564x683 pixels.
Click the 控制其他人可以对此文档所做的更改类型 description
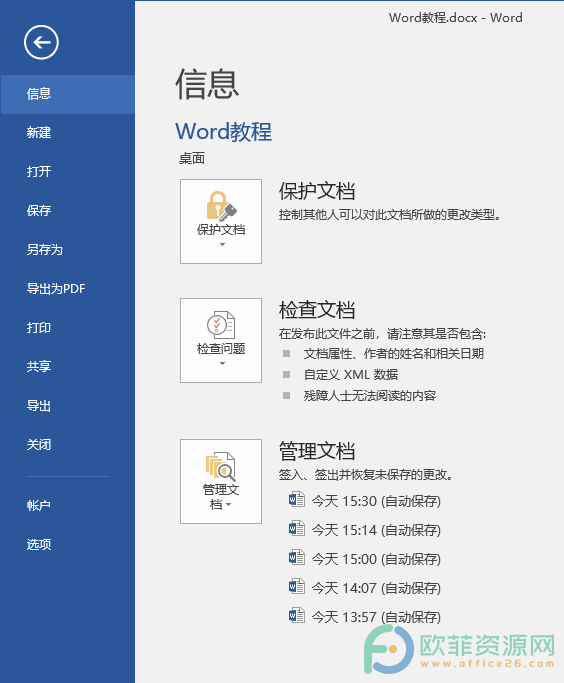click(390, 215)
